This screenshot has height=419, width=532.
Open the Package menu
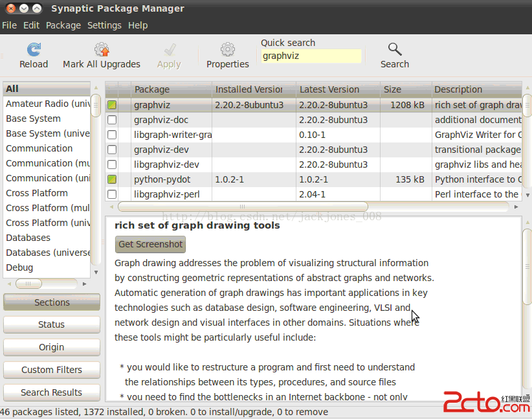[x=63, y=25]
